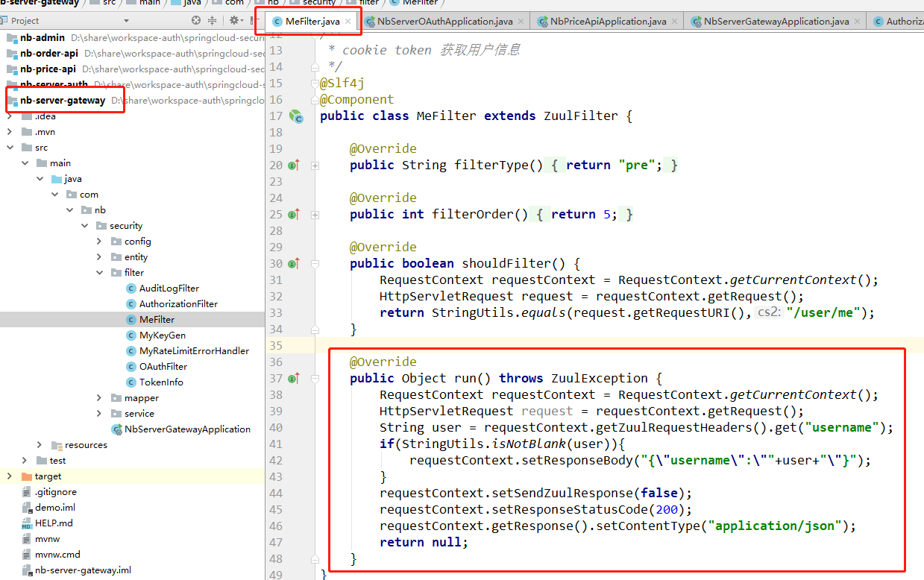Select the nb-order-api module
The width and height of the screenshot is (924, 580).
point(48,54)
